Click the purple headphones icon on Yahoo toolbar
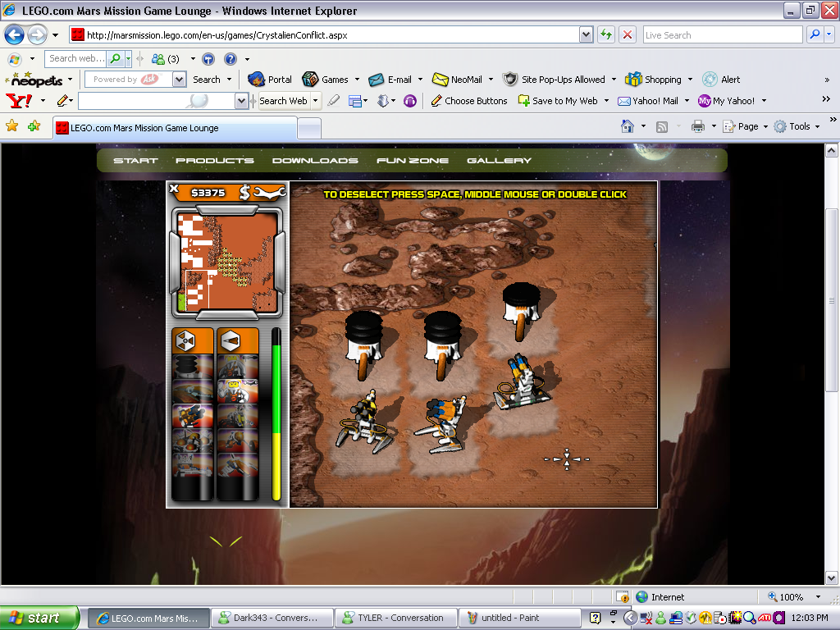The image size is (840, 630). coord(410,101)
